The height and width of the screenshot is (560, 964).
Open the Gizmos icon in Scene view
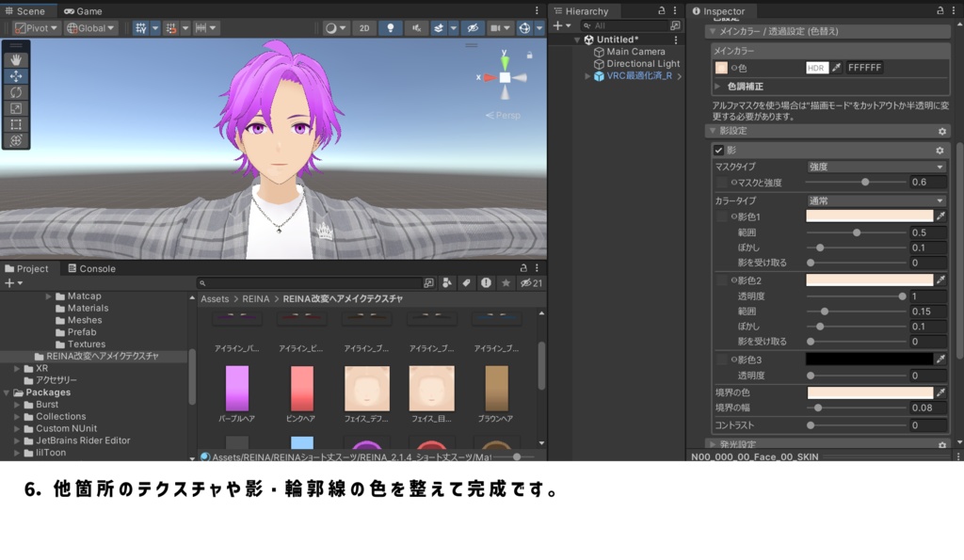point(524,28)
